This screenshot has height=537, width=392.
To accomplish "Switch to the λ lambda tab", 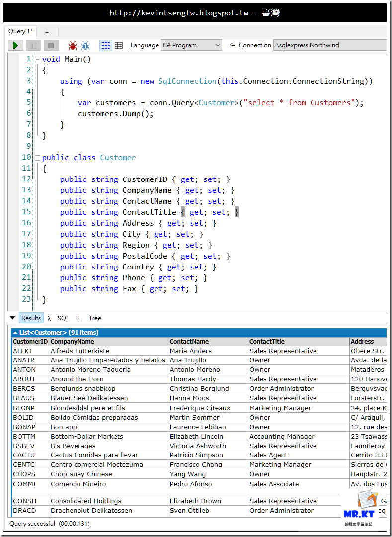I will click(x=49, y=318).
